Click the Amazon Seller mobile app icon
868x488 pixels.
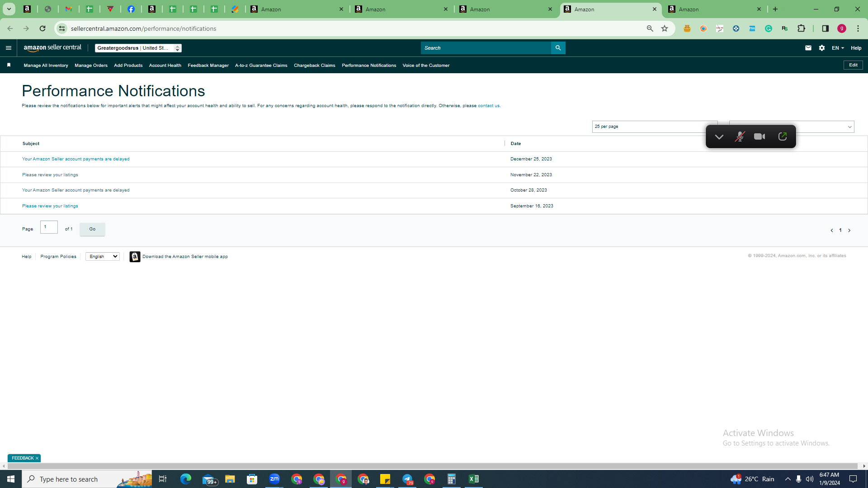pos(135,257)
